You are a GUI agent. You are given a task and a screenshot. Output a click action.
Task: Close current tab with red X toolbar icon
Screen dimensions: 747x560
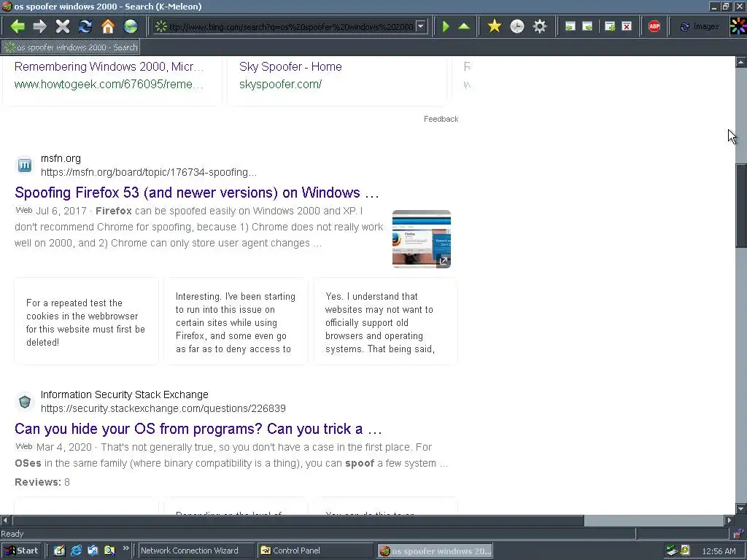[627, 27]
